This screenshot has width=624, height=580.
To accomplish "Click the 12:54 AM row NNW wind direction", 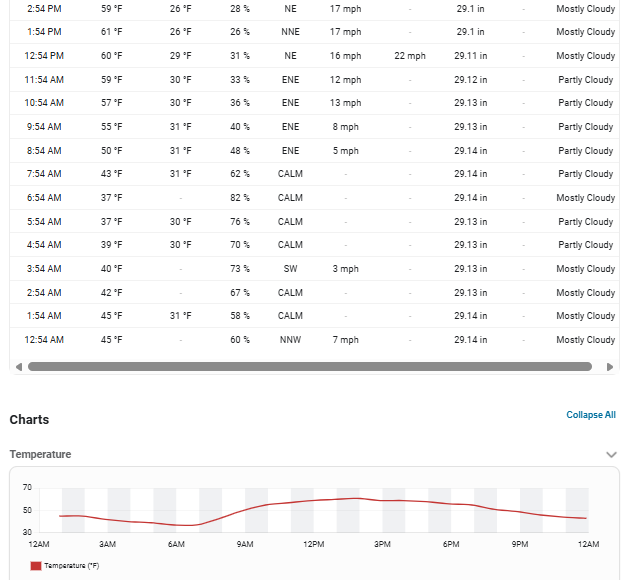I will pos(291,340).
